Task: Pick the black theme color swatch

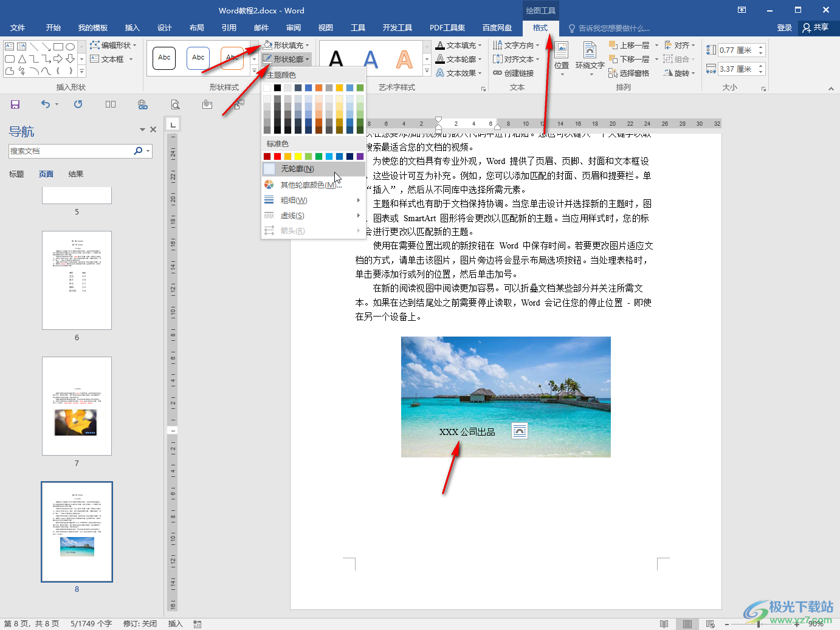Action: coord(277,88)
